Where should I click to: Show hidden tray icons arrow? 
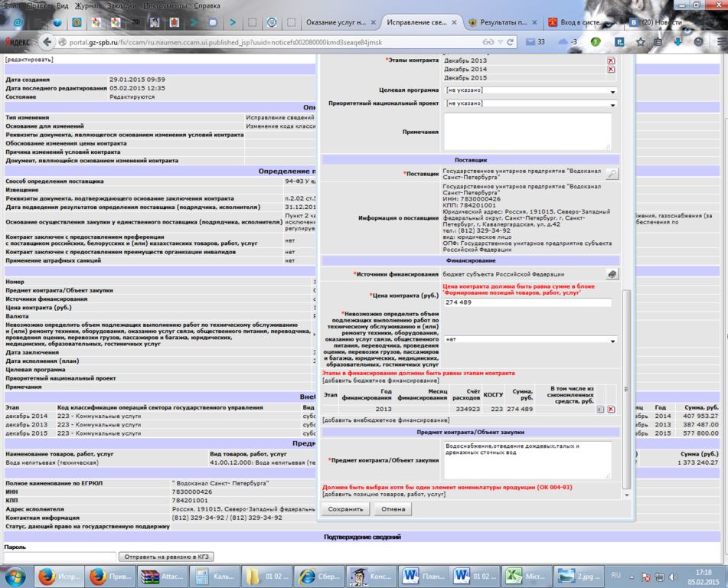click(x=632, y=577)
